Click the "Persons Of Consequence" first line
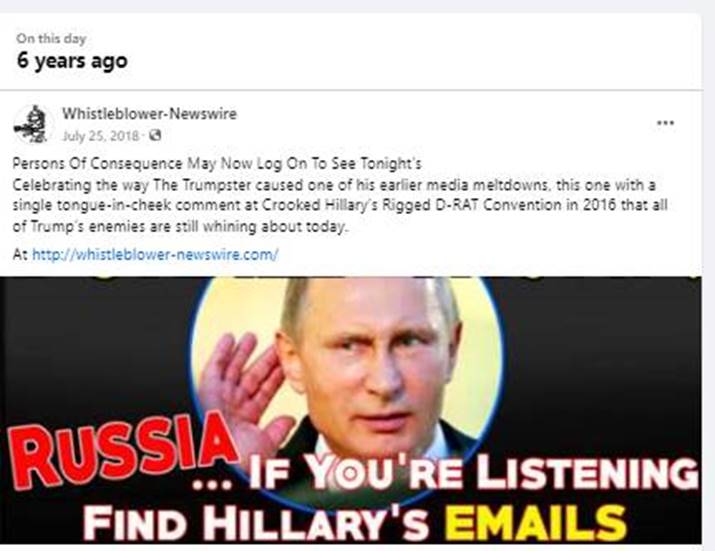 point(217,163)
